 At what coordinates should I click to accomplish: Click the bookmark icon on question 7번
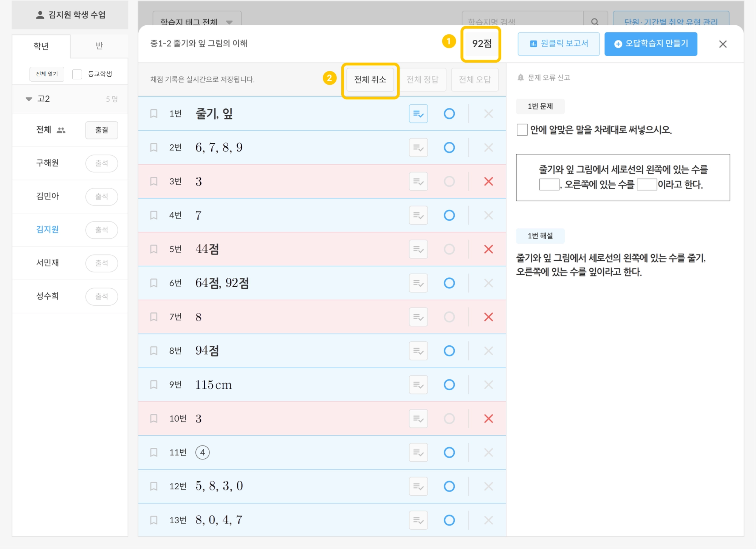tap(154, 317)
